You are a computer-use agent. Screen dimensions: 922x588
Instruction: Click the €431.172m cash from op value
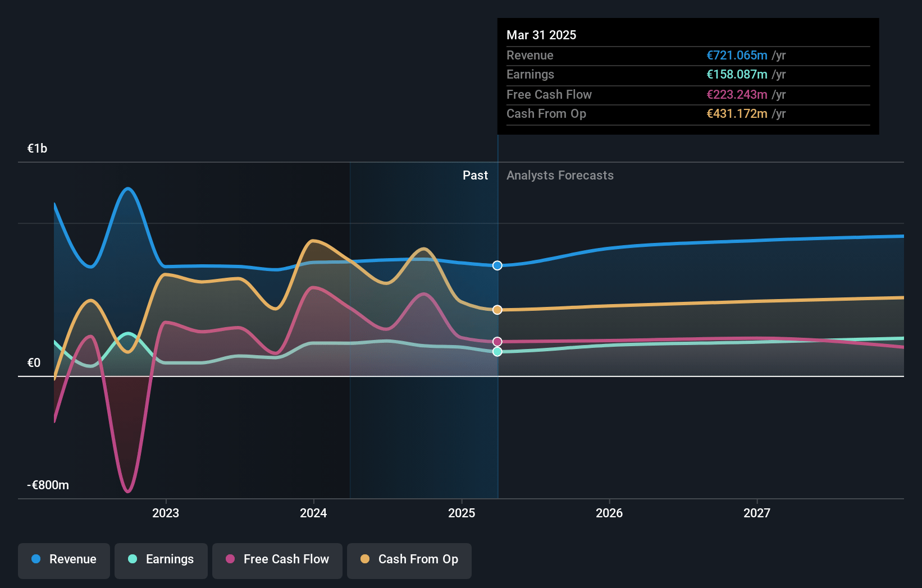point(737,113)
